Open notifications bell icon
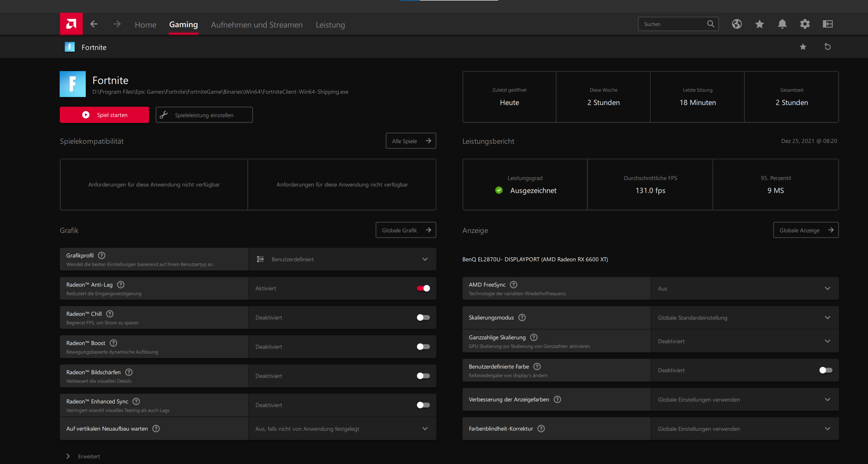The width and height of the screenshot is (868, 464). 782,24
